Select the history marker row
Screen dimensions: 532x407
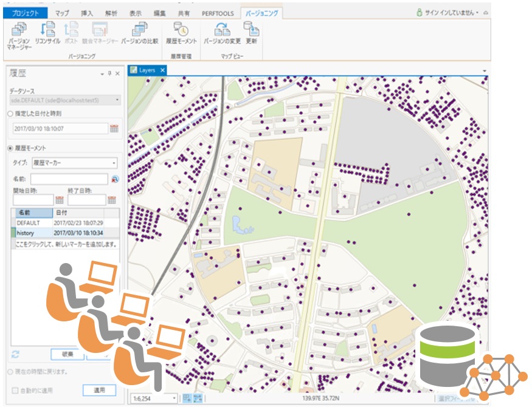point(65,233)
